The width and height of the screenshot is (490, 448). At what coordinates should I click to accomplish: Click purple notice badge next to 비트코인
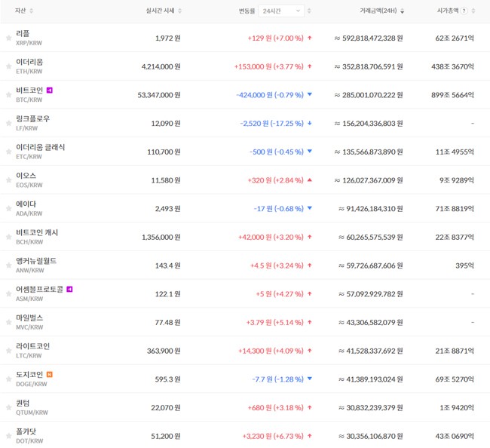tap(49, 91)
